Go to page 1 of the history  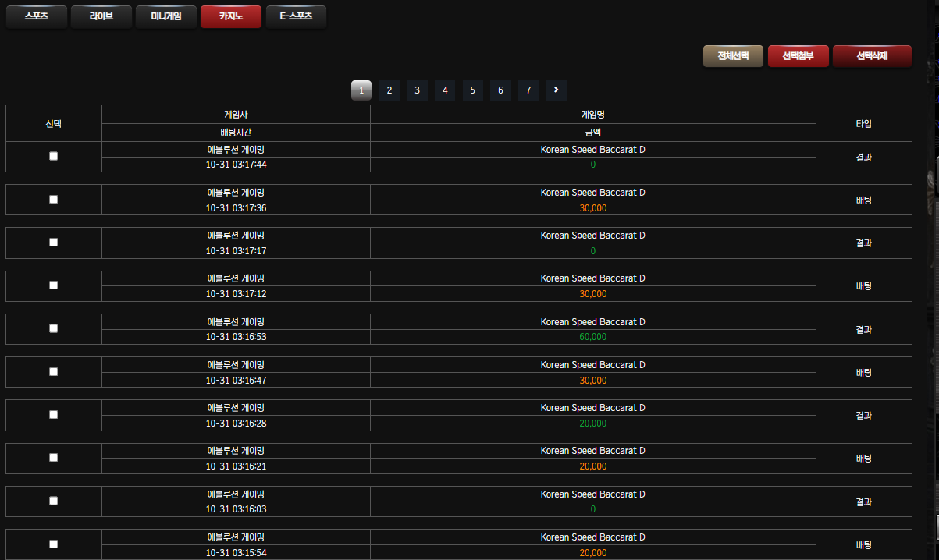pos(361,90)
